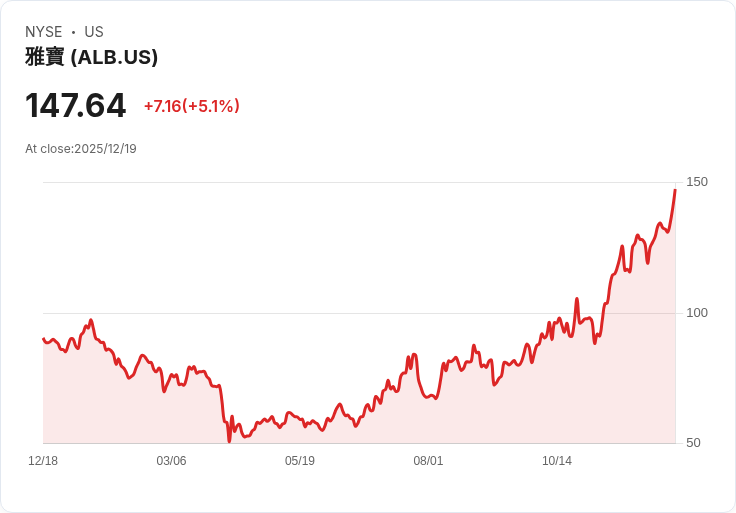Click the 150 gridline above 03/06
The image size is (736, 513).
[x=171, y=182]
